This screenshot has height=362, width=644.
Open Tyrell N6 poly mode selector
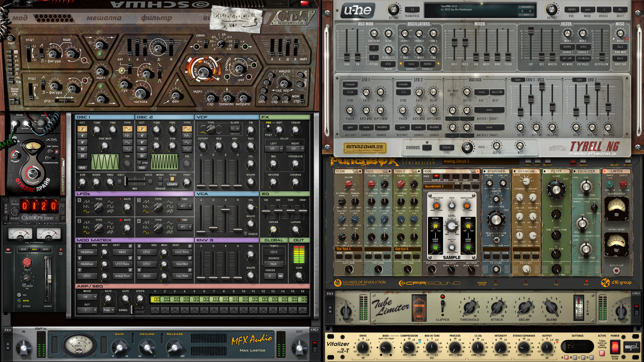tap(588, 9)
